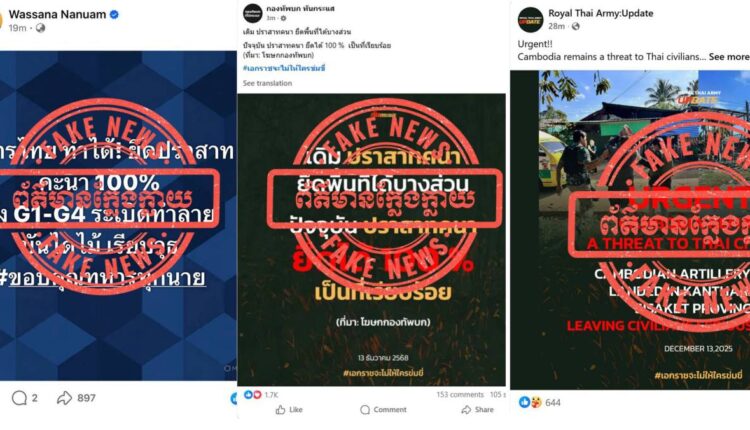The height and width of the screenshot is (430, 750).
Task: Open the blue Thai hashtag link in middle post
Action: pos(284,68)
